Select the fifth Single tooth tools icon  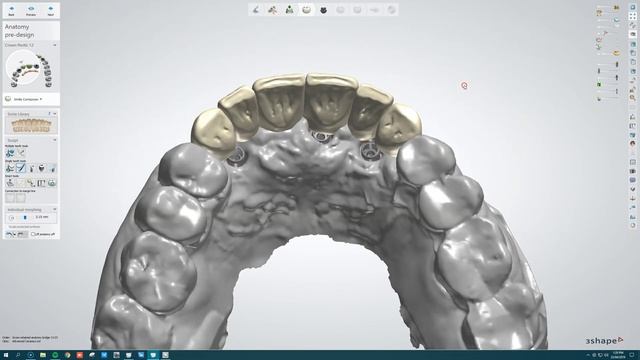coord(53,168)
